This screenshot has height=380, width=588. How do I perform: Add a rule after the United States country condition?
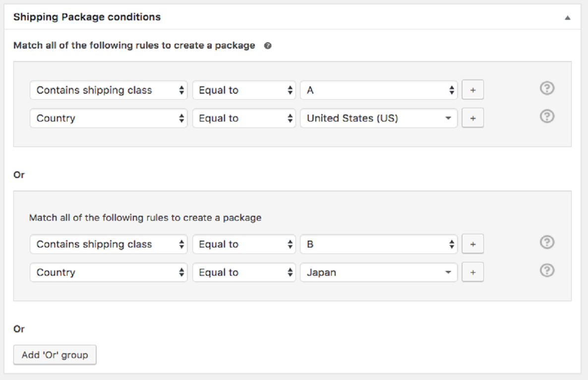point(472,118)
